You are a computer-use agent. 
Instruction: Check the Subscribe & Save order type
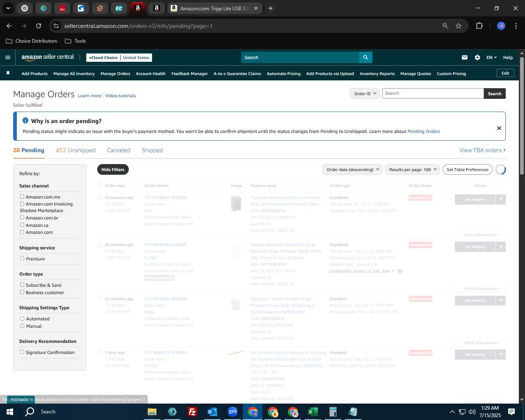click(x=22, y=285)
